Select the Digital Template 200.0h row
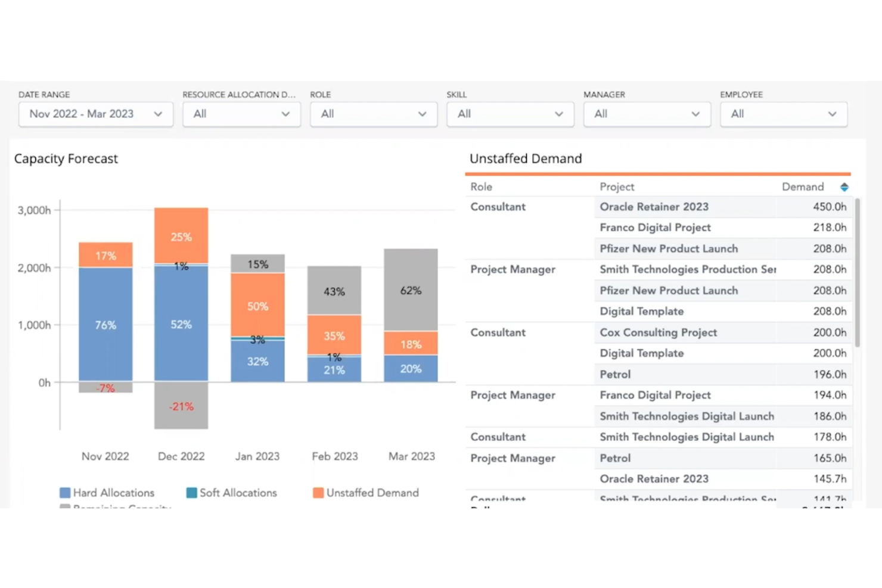This screenshot has width=882, height=588. (723, 353)
